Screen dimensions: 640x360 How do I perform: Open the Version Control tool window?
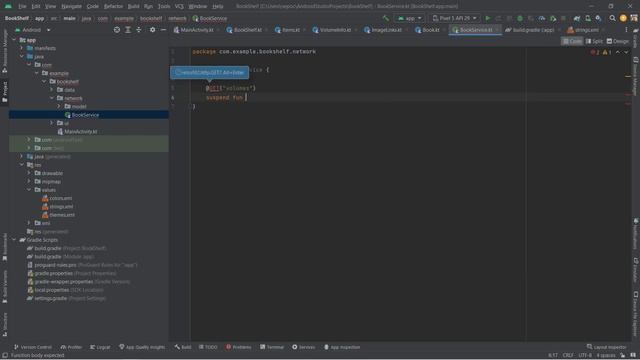tap(33, 347)
